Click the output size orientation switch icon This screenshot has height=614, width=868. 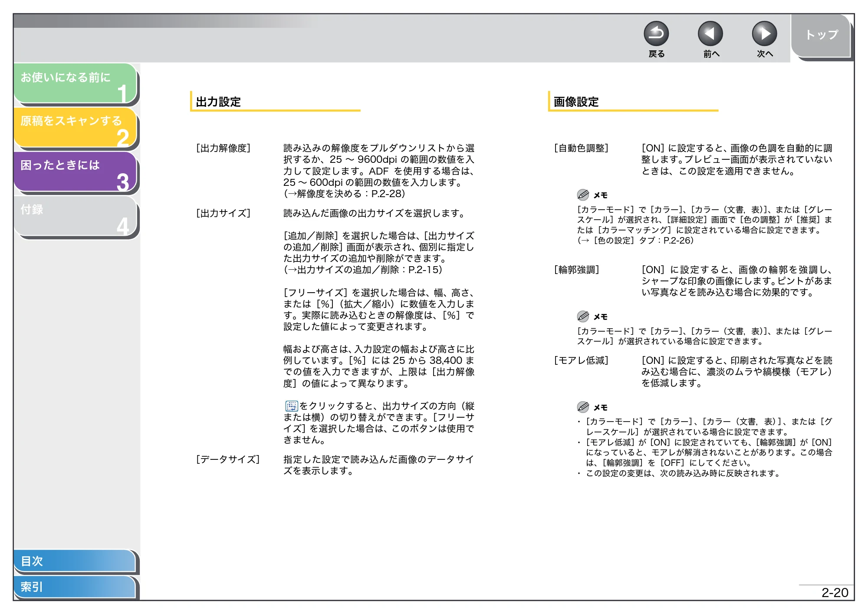pos(291,406)
